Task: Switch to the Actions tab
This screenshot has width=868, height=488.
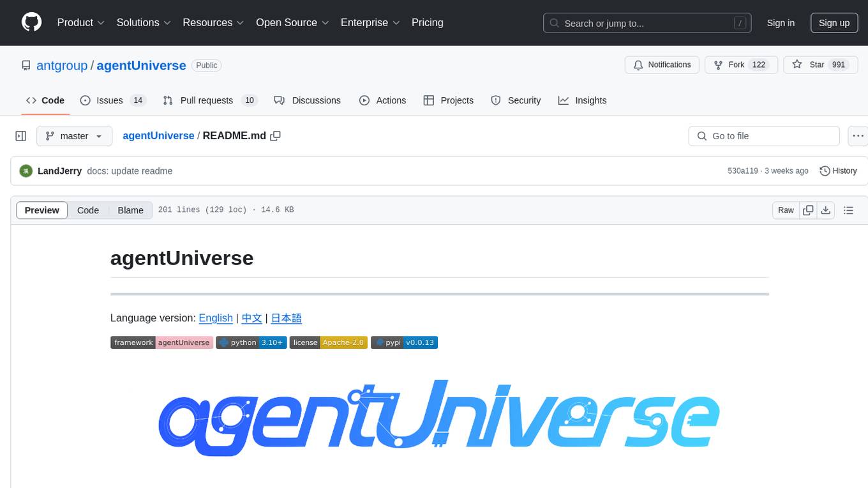Action: point(382,100)
